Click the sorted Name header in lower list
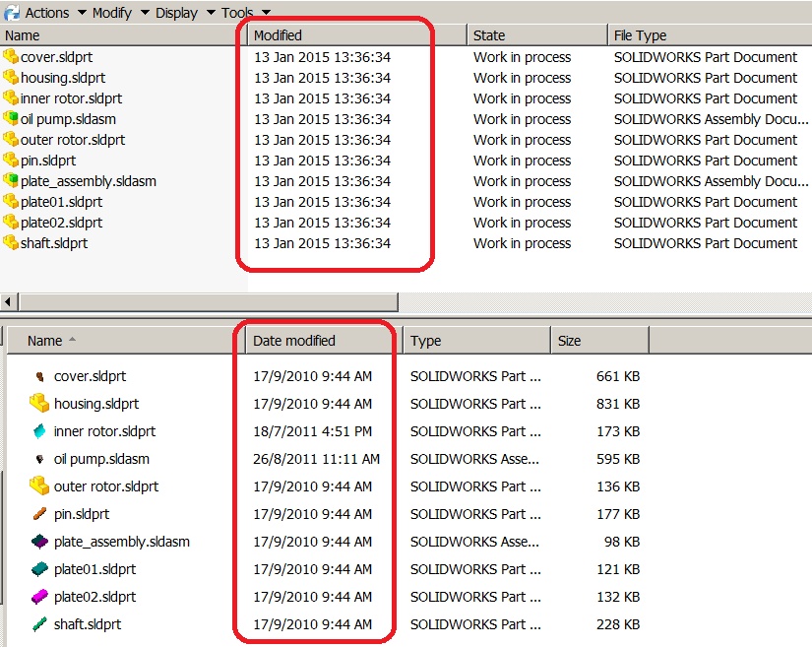Image resolution: width=812 pixels, height=647 pixels. pyautogui.click(x=125, y=341)
